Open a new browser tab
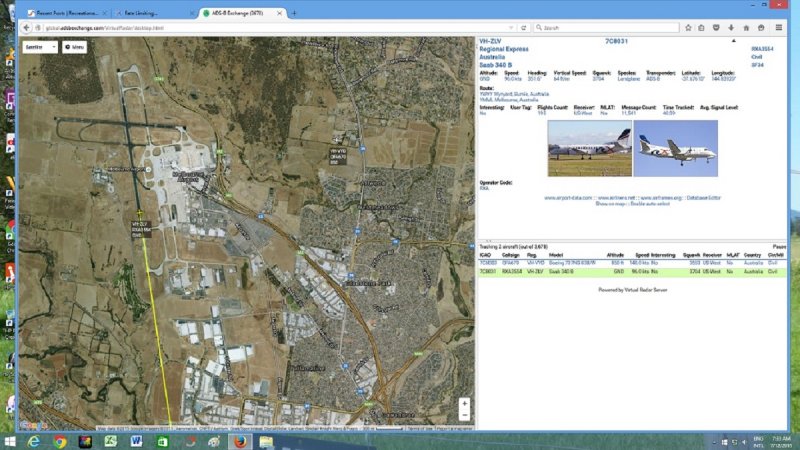This screenshot has height=450, width=800. [x=294, y=13]
